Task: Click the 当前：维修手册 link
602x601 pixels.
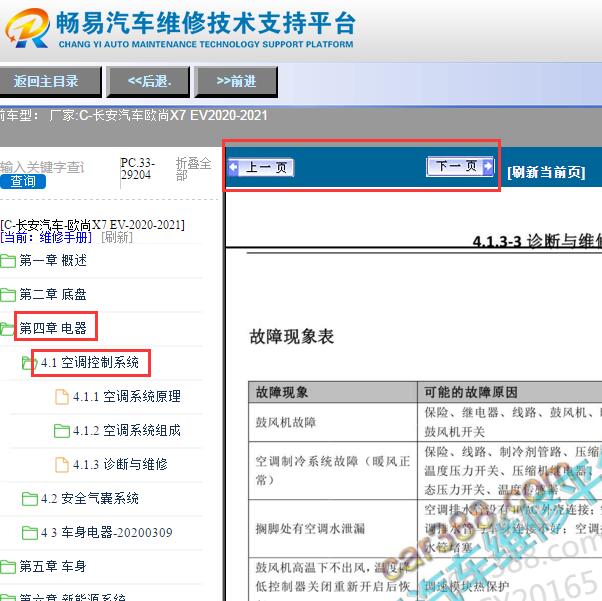Action: [x=46, y=237]
